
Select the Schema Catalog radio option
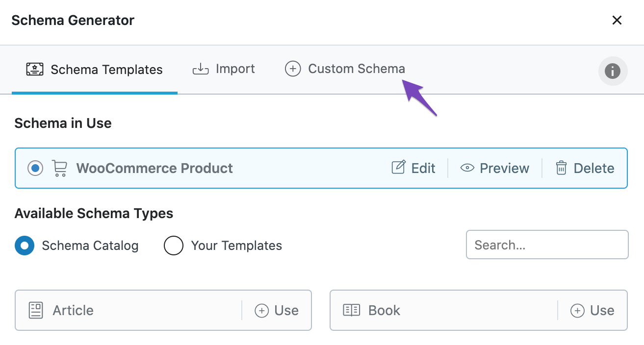[25, 246]
